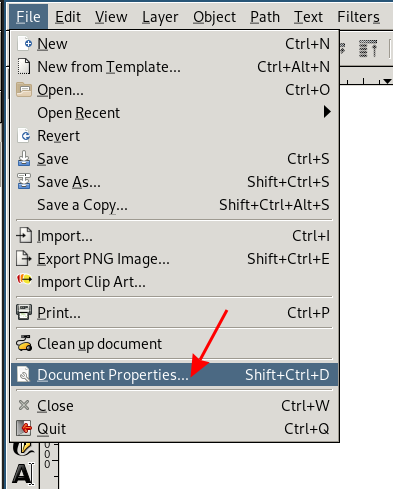Select the Text tool in toolbox

(23, 473)
